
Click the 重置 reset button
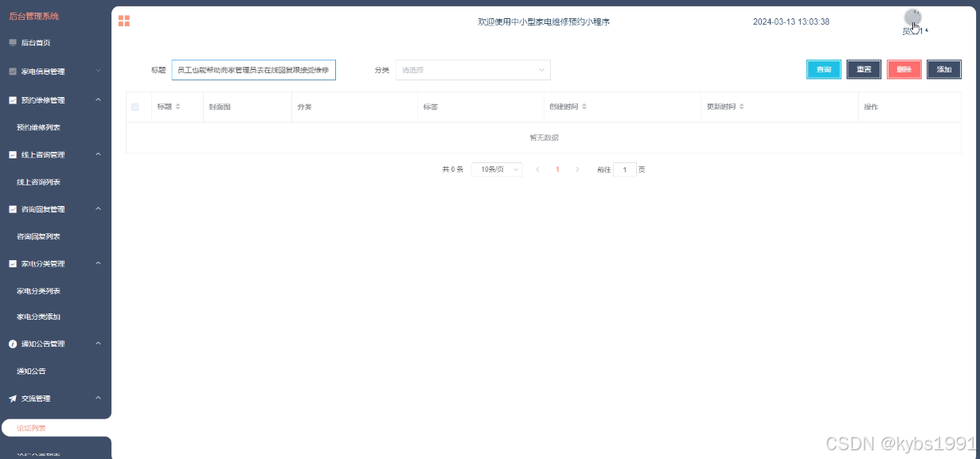click(x=864, y=70)
